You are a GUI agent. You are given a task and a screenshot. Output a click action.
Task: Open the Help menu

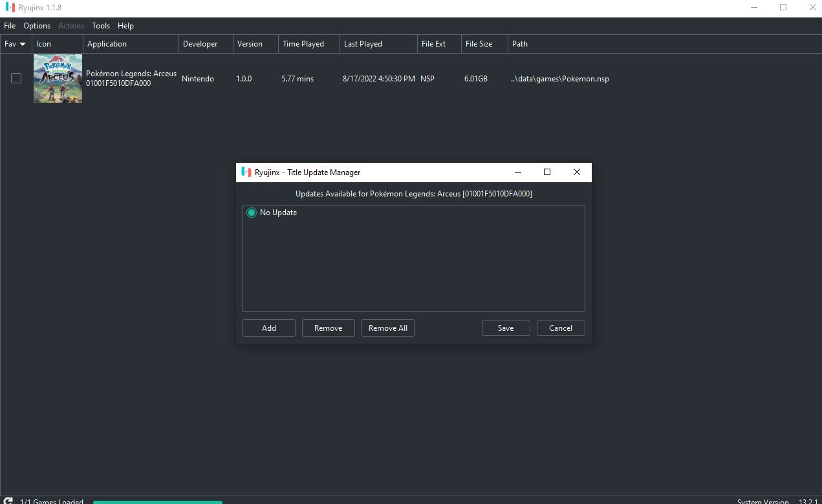125,26
